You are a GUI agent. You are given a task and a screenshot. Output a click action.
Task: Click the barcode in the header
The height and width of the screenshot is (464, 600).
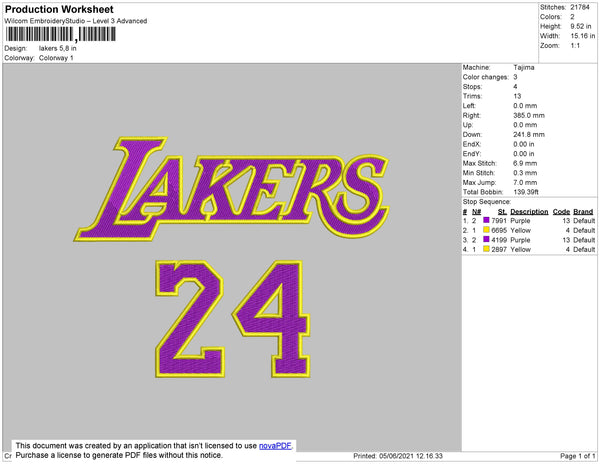click(x=60, y=34)
